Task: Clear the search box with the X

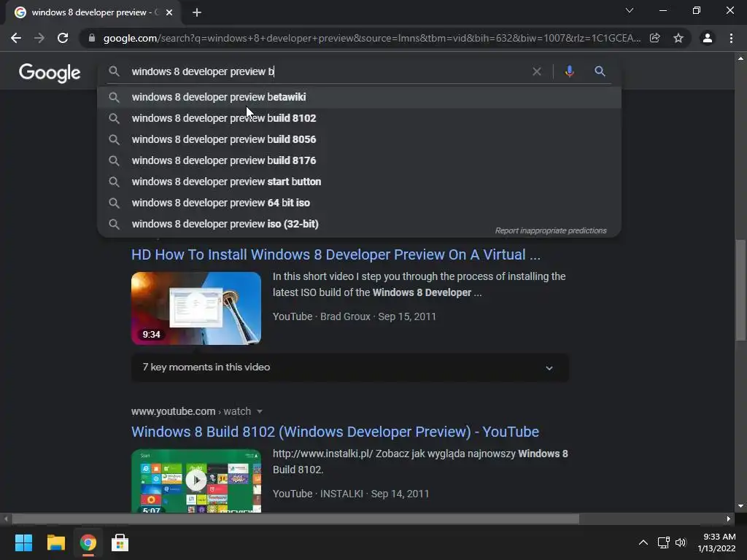Action: click(x=536, y=71)
